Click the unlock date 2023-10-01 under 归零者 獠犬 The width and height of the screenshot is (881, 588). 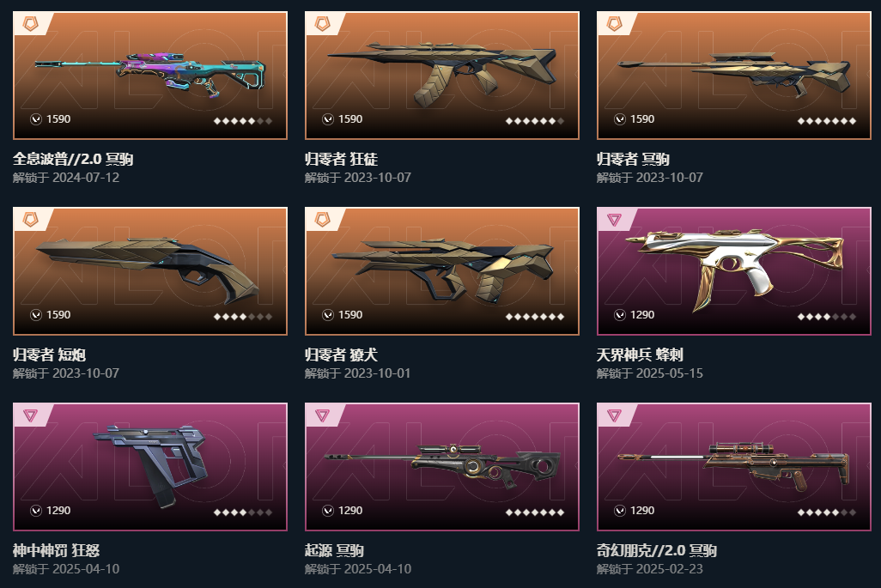click(x=377, y=373)
